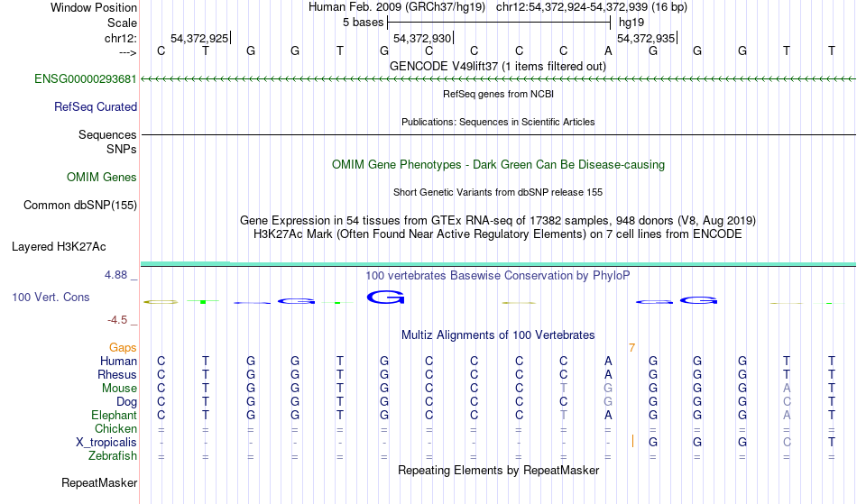Click the Common dbSNP(155) track label

tap(80, 206)
